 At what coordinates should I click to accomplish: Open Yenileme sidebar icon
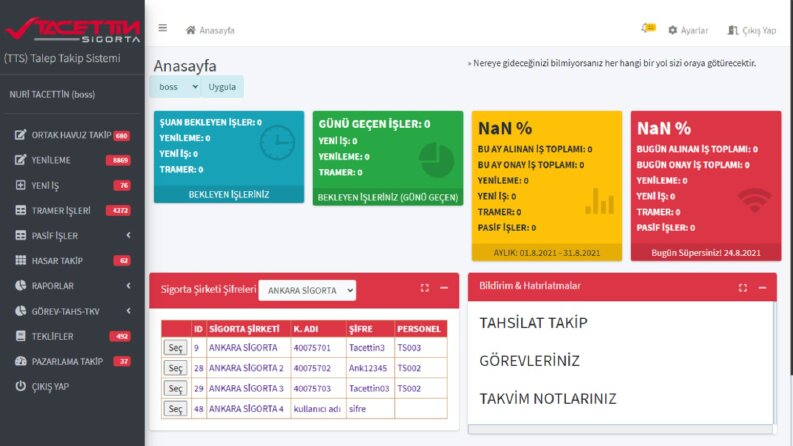tap(20, 160)
